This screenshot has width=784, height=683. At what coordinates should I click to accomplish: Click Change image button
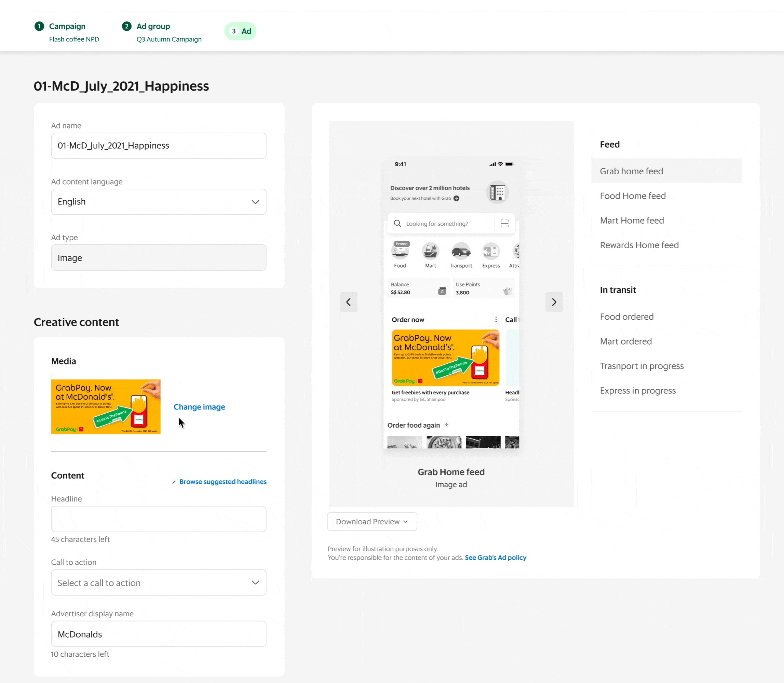199,407
